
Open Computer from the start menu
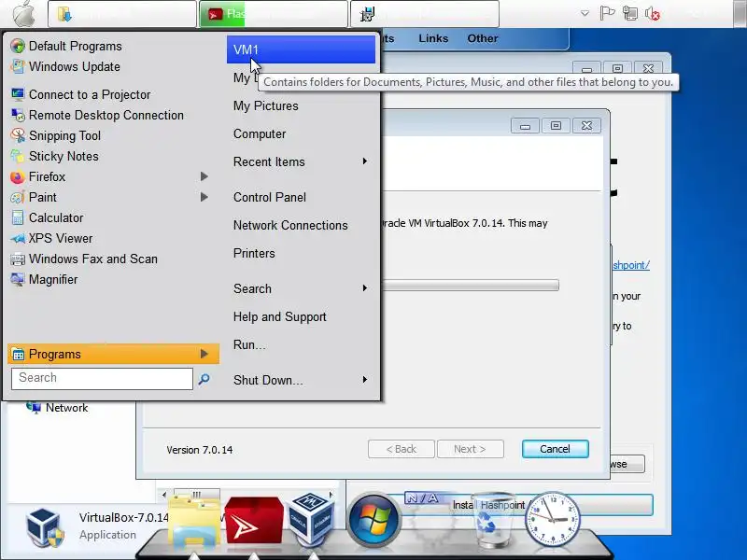tap(260, 133)
